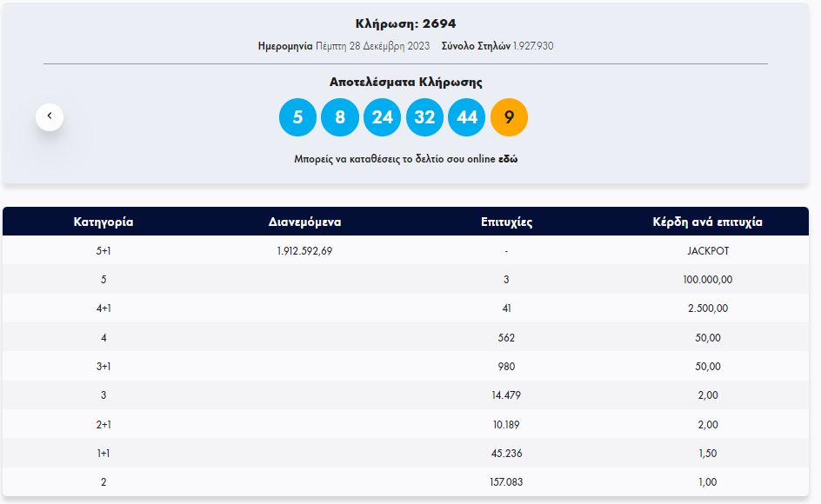Image resolution: width=821 pixels, height=504 pixels.
Task: Open the 'εδώ' online submission link
Action: 508,160
